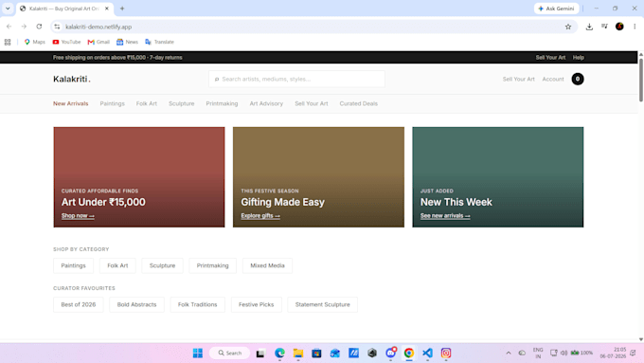Open Printmaking nav tab
Screen dimensions: 644x363
[222, 103]
